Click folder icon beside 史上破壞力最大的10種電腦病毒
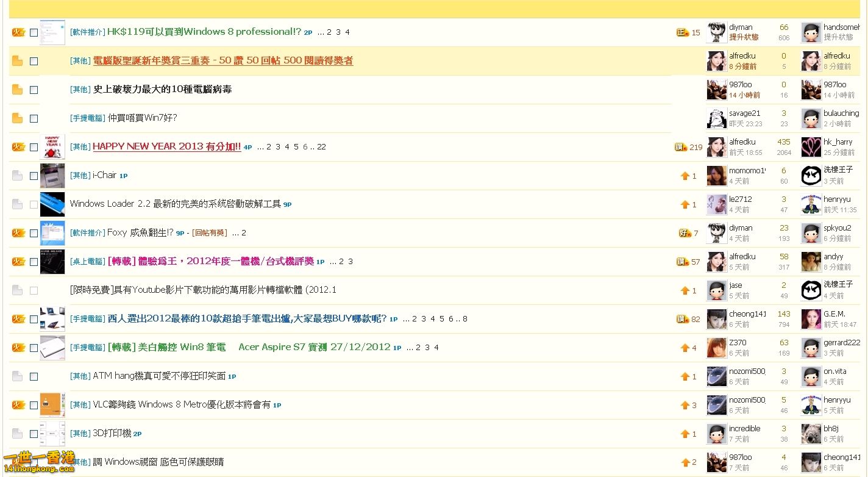 [x=18, y=90]
